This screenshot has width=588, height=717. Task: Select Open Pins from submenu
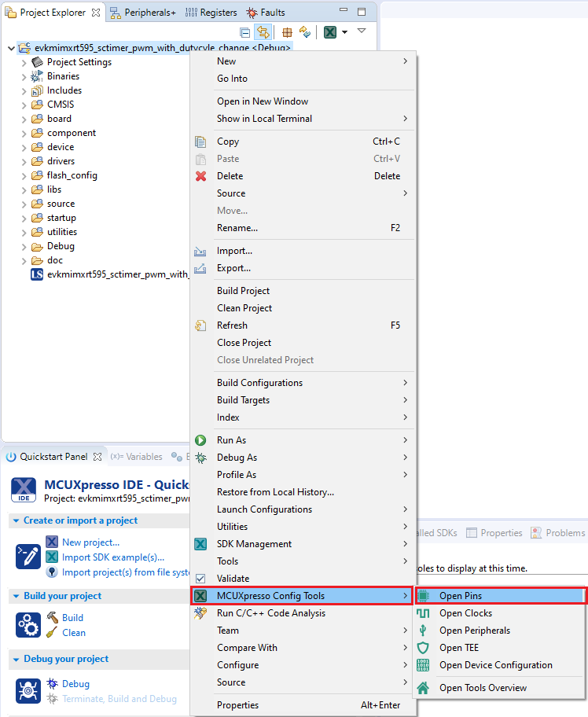click(461, 596)
